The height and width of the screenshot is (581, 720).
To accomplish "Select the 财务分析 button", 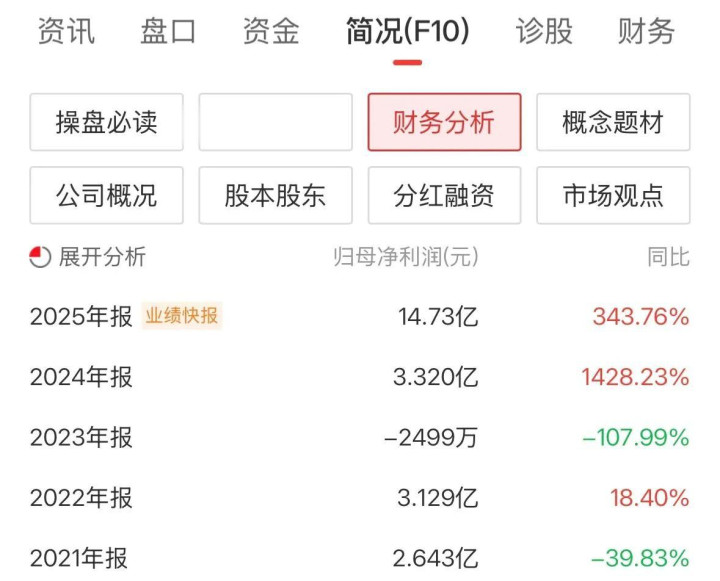I will (444, 123).
